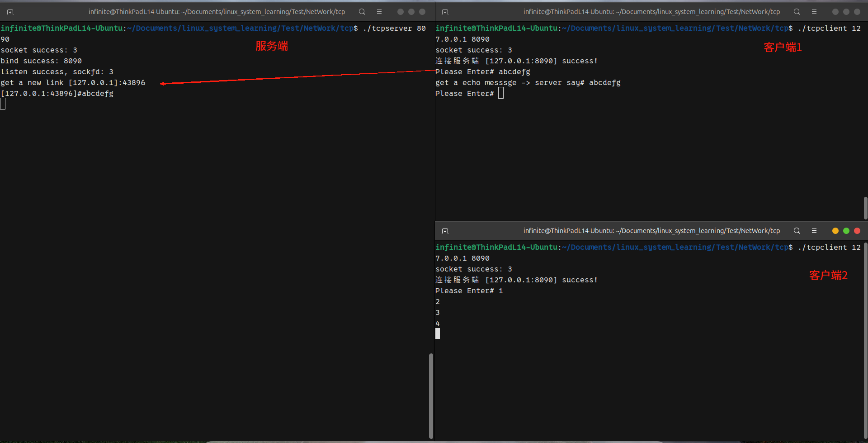Place cursor after the 4 in client2
The height and width of the screenshot is (443, 868).
coord(438,333)
